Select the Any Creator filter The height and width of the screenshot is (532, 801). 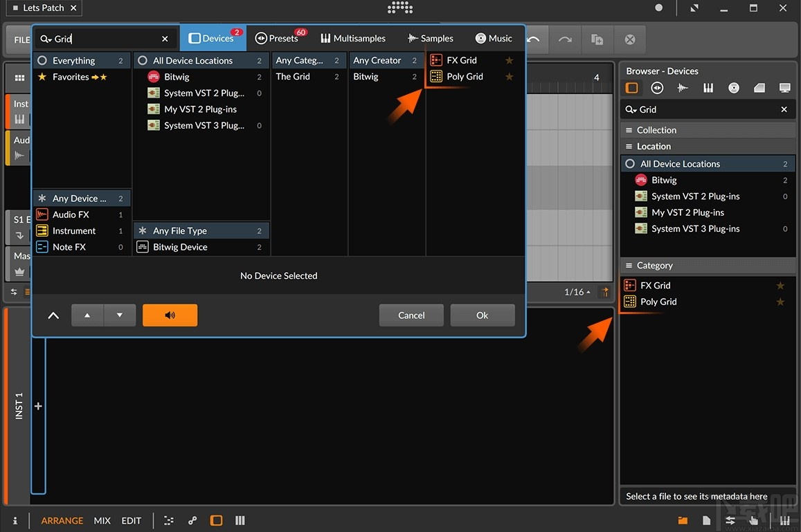pyautogui.click(x=387, y=60)
